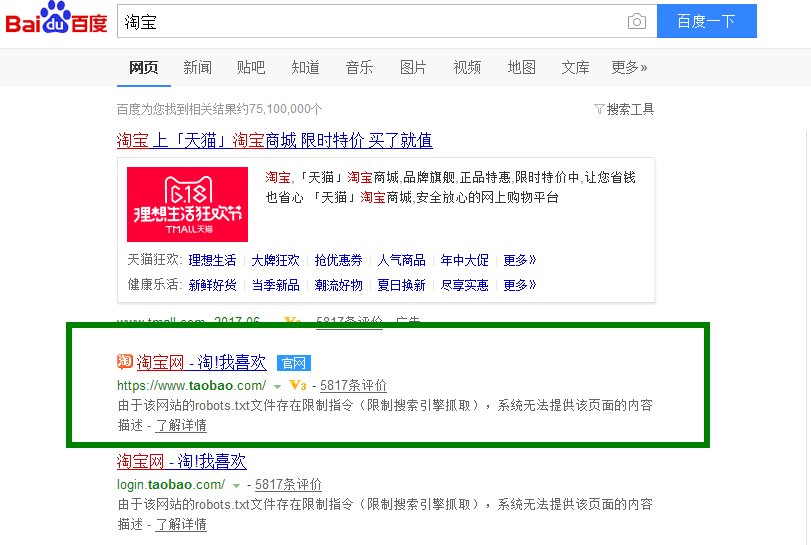Click the result count text 75,100,000个
This screenshot has height=545, width=811.
click(286, 109)
